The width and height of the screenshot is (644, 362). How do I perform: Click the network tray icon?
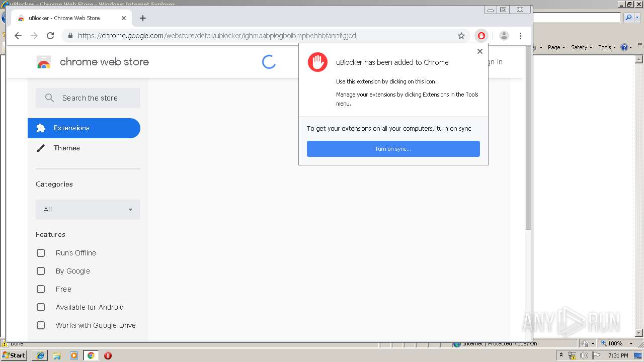pos(572,355)
